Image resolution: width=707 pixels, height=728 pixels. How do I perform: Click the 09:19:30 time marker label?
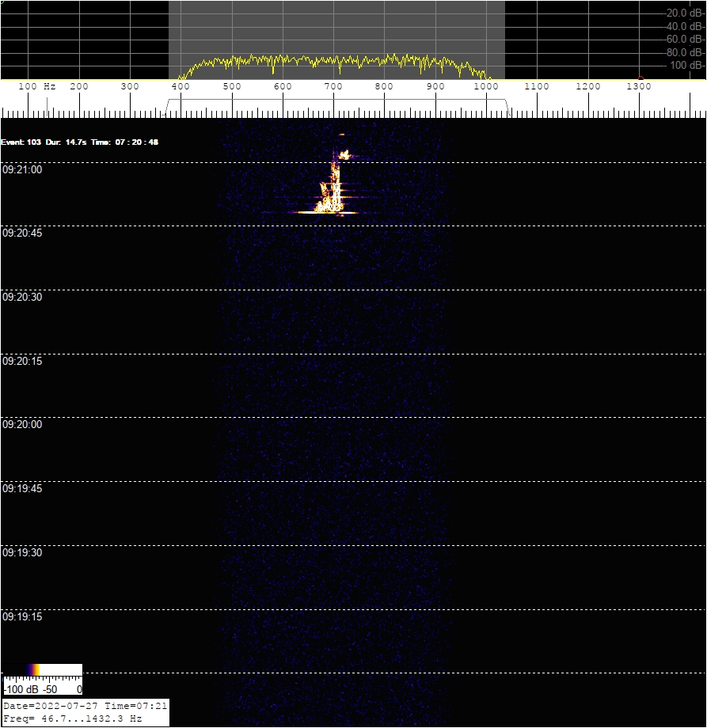22,552
